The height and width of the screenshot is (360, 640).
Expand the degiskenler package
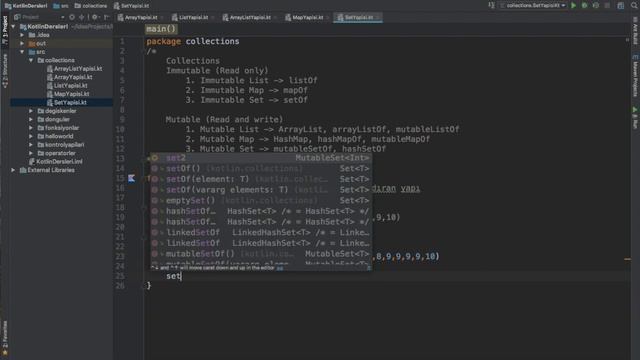click(31, 111)
